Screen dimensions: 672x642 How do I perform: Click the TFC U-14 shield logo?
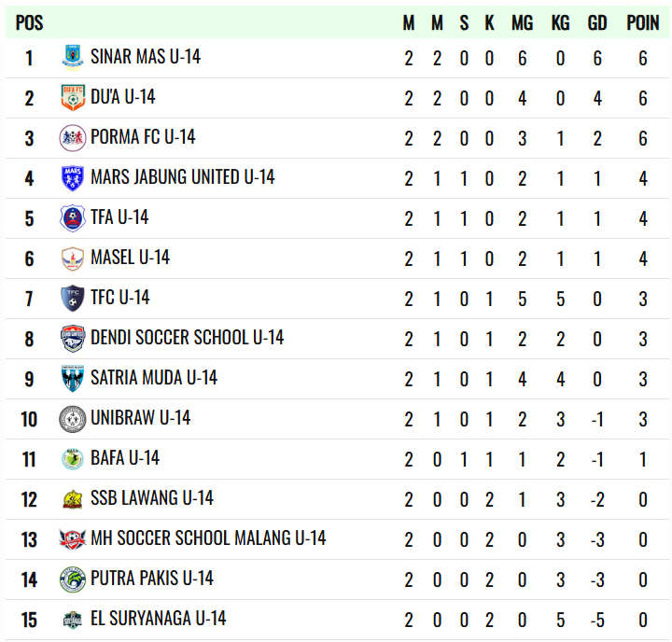73,298
